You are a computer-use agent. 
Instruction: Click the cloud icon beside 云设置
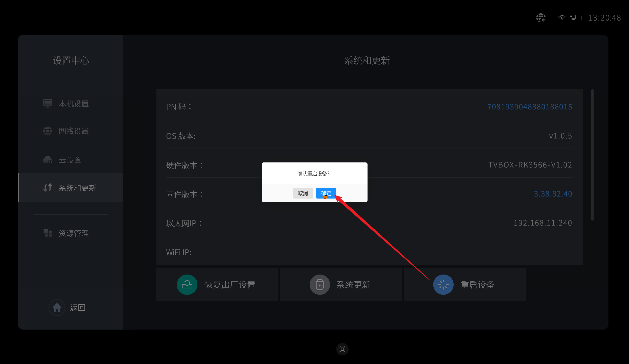(x=47, y=160)
